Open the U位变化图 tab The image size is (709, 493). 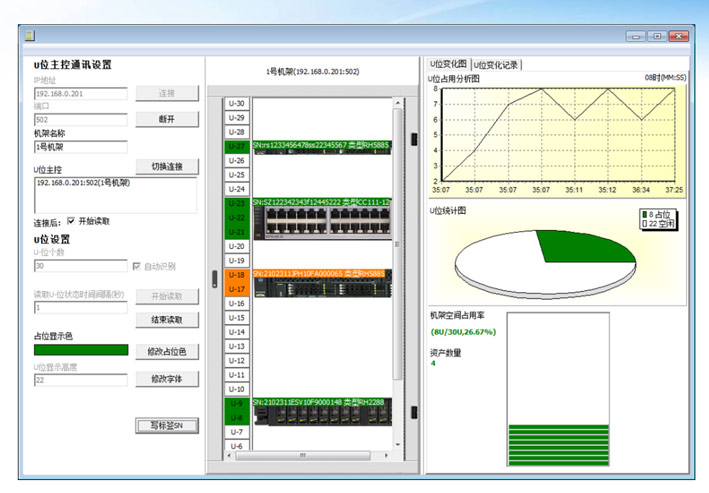tap(447, 65)
